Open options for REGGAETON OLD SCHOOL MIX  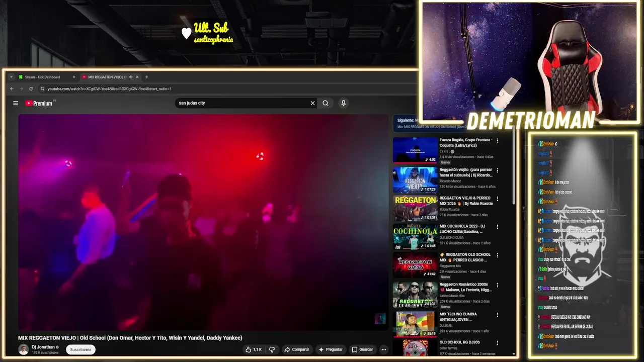(498, 255)
